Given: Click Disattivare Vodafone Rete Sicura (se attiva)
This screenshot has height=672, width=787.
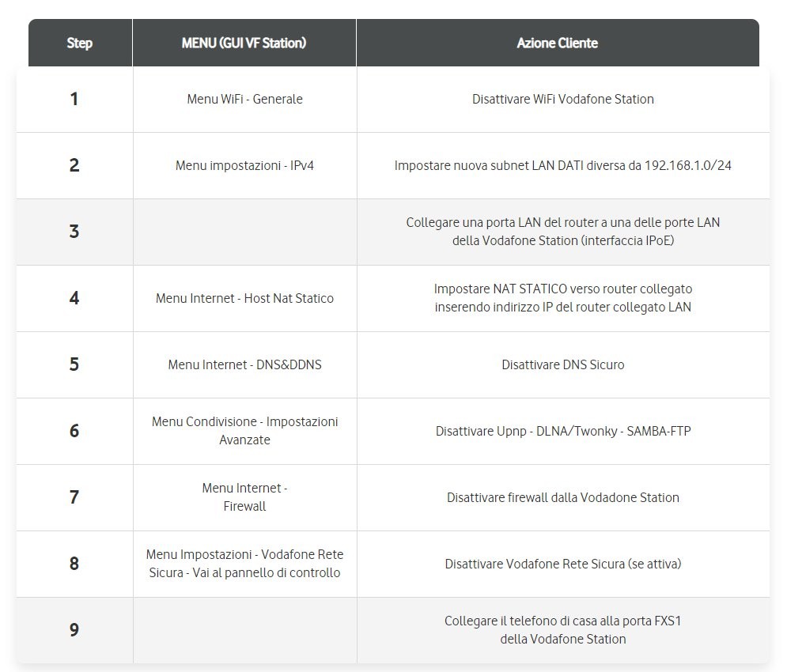Looking at the screenshot, I should tap(562, 564).
